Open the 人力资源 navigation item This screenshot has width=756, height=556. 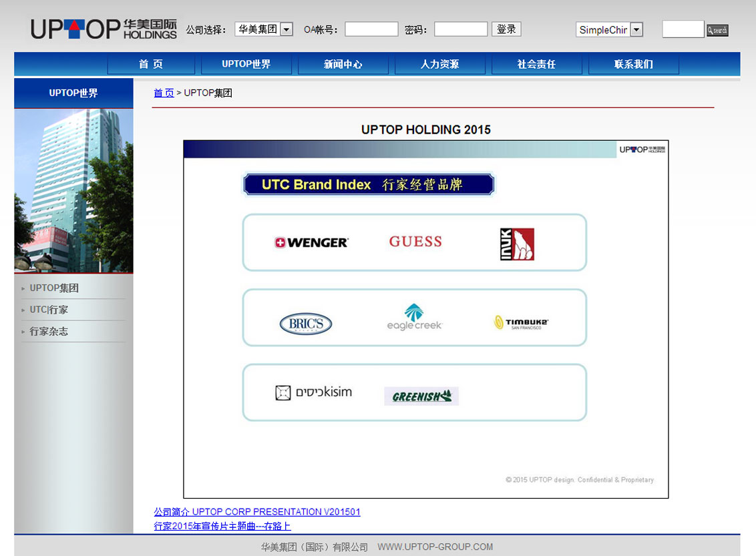pos(439,64)
